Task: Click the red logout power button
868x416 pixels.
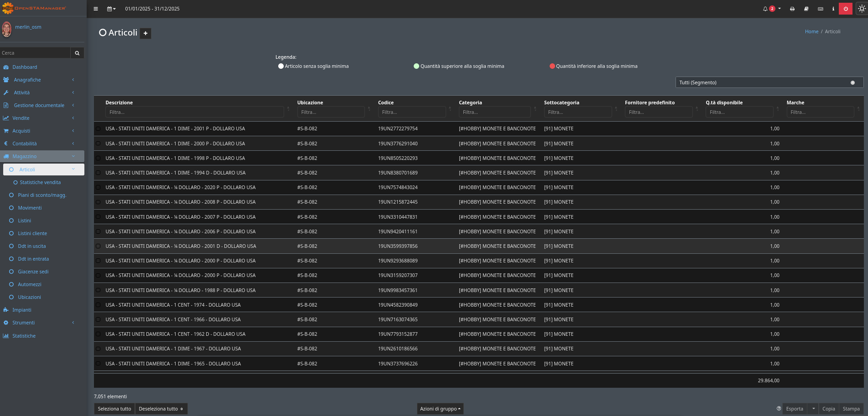Action: click(846, 9)
